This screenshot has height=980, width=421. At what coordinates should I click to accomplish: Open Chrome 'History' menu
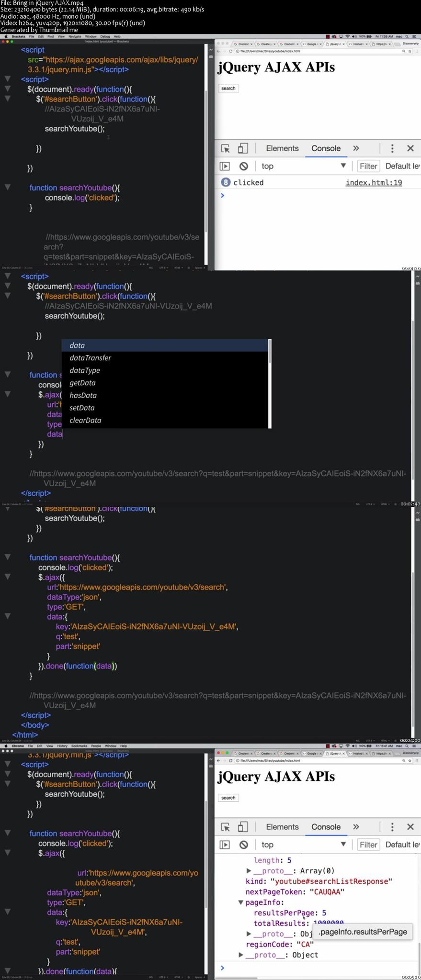(x=62, y=746)
